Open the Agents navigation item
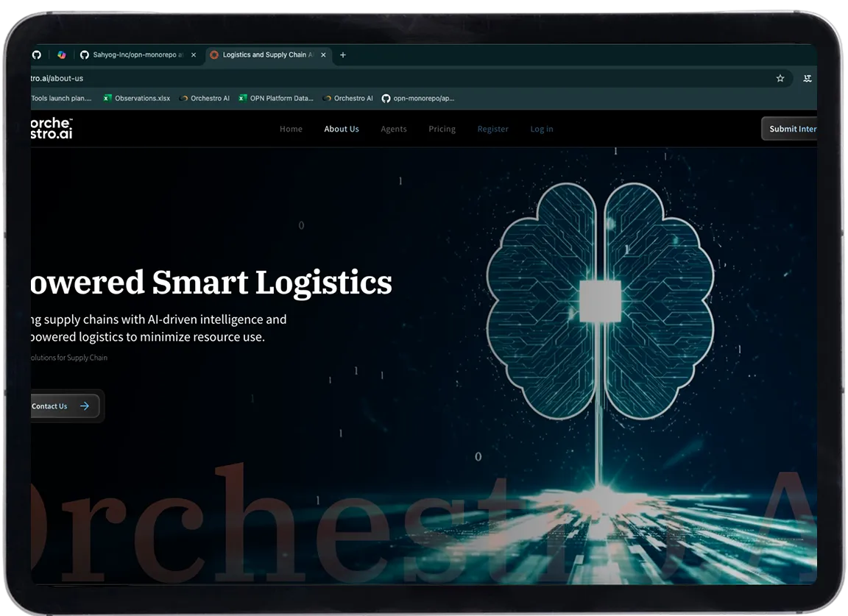848x616 pixels. tap(394, 129)
